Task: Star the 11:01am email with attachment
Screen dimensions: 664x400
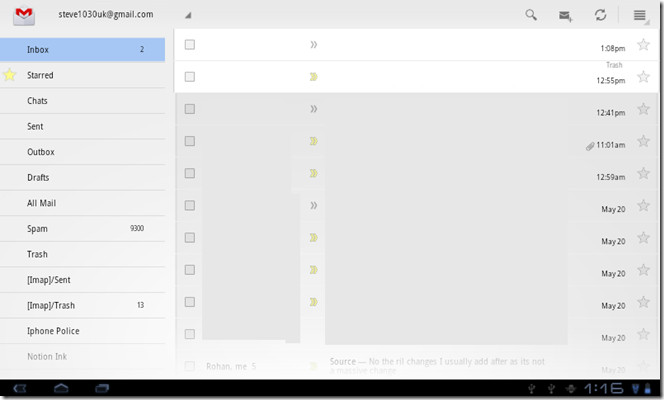Action: (x=643, y=141)
